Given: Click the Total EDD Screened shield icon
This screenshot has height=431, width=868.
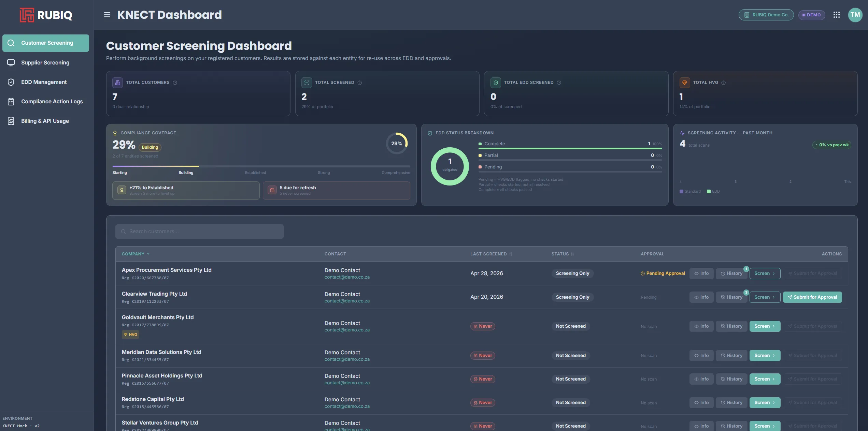Looking at the screenshot, I should click(496, 83).
